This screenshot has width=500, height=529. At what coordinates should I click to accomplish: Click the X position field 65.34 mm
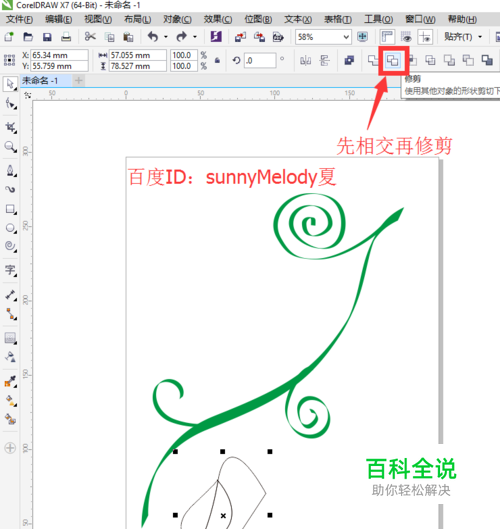pos(59,55)
